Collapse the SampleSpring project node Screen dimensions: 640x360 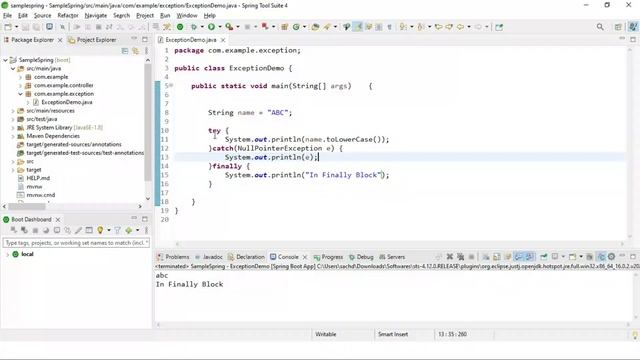pos(5,60)
